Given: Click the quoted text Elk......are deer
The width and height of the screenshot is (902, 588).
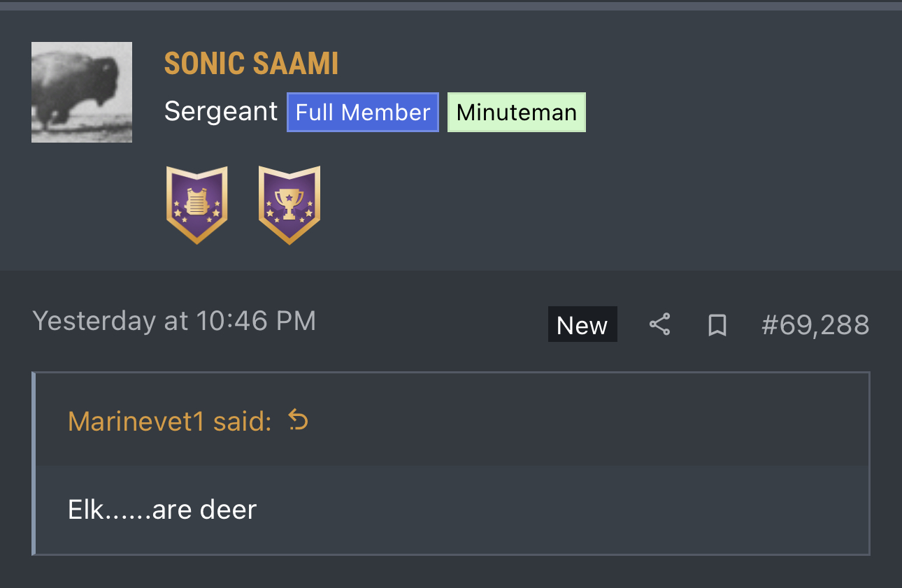Looking at the screenshot, I should pos(162,509).
